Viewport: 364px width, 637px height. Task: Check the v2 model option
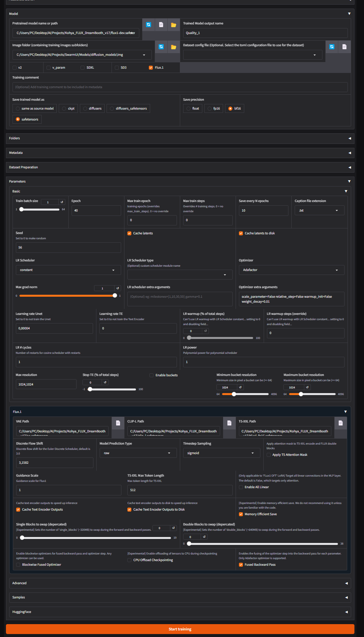(x=15, y=68)
